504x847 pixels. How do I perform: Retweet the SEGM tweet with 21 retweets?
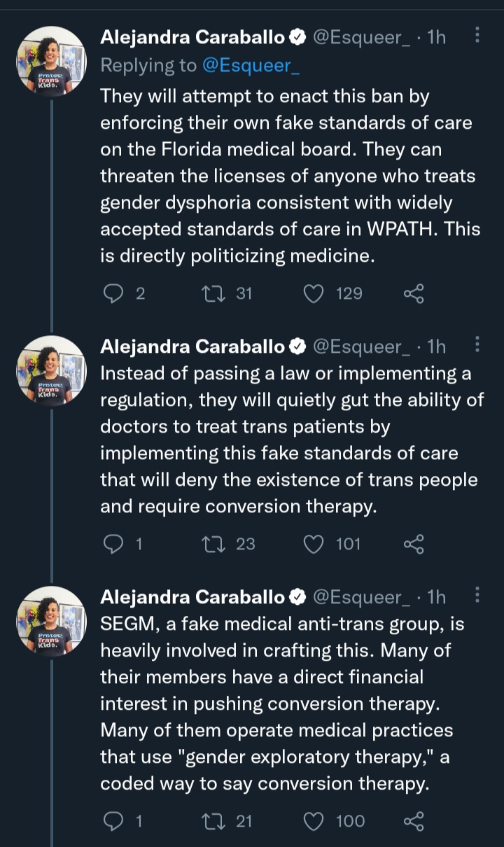tap(211, 820)
